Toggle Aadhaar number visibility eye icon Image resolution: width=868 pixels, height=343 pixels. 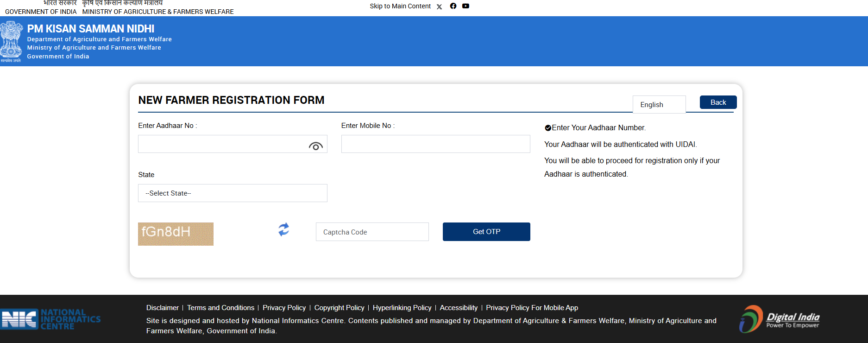[315, 146]
